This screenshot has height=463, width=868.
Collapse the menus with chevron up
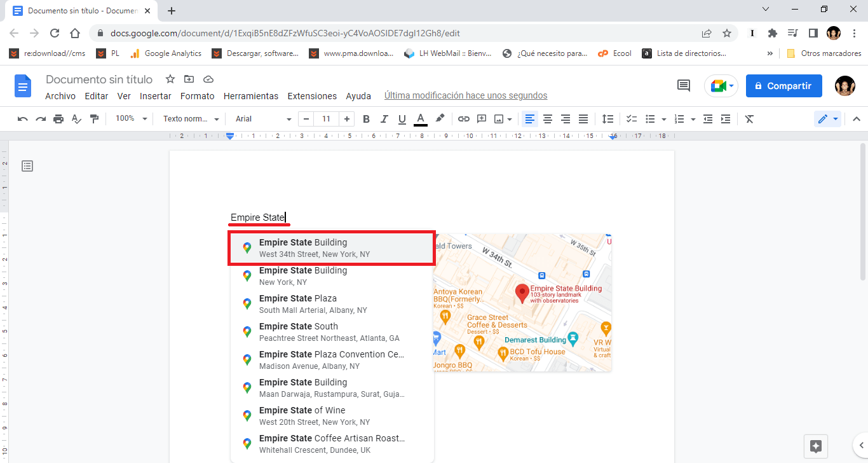pyautogui.click(x=856, y=119)
